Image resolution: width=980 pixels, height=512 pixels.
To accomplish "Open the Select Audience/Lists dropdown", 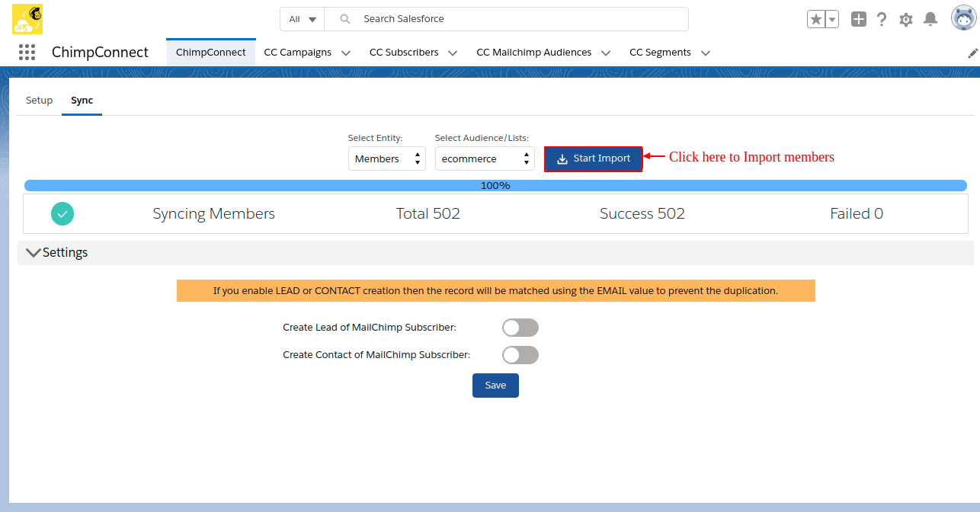I will (x=485, y=159).
